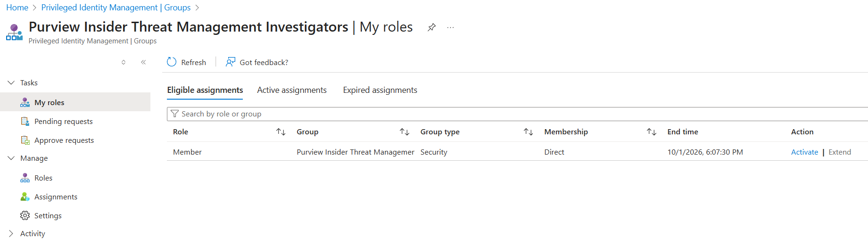Click the up/down sidebar expand icon

[124, 62]
